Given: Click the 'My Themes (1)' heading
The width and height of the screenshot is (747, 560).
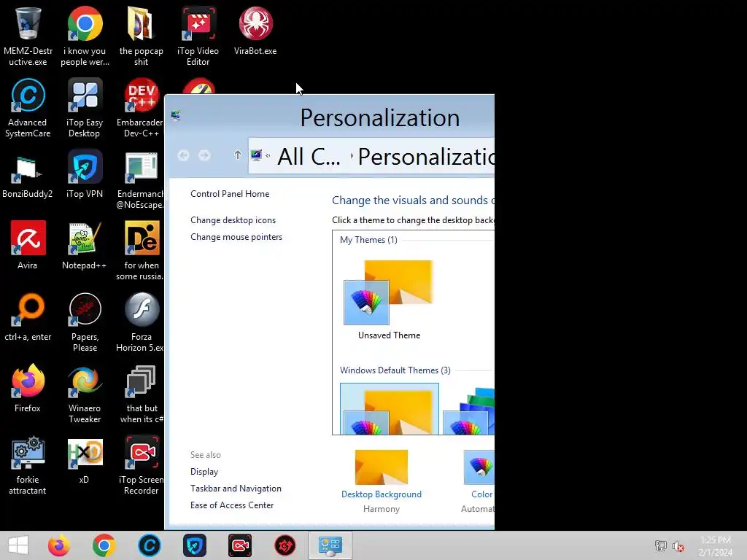Looking at the screenshot, I should click(x=368, y=239).
